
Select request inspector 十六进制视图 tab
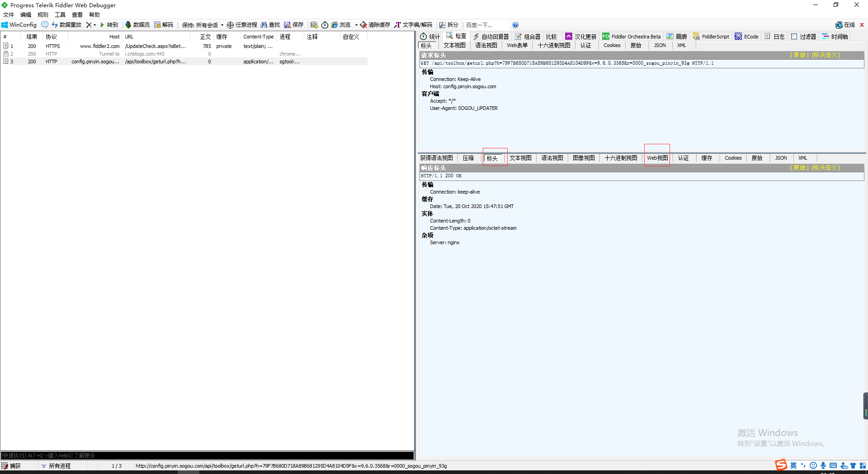(554, 45)
